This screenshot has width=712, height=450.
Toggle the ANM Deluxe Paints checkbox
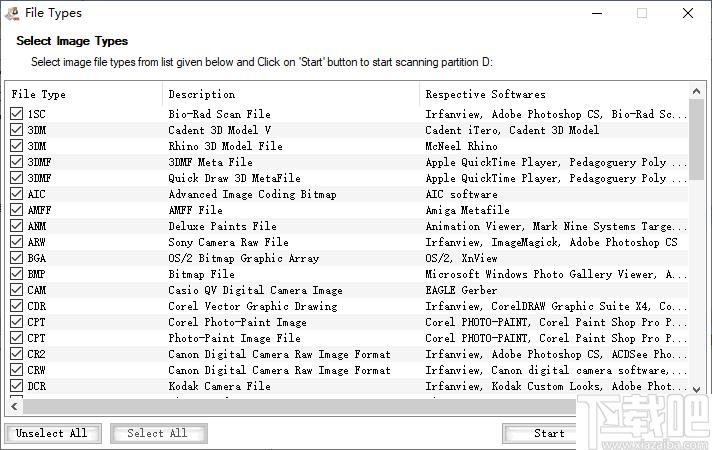(x=17, y=226)
